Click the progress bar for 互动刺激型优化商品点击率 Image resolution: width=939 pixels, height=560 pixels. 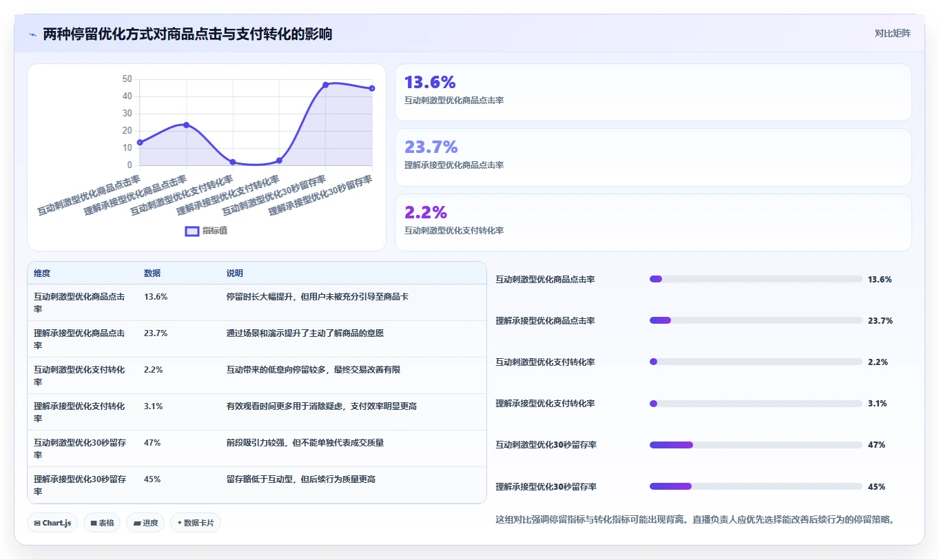pyautogui.click(x=756, y=279)
